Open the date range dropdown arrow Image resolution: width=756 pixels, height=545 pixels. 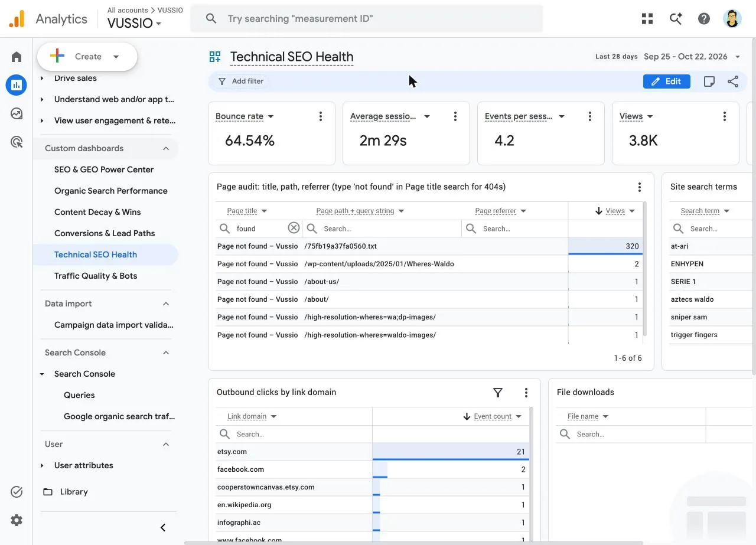(x=738, y=57)
